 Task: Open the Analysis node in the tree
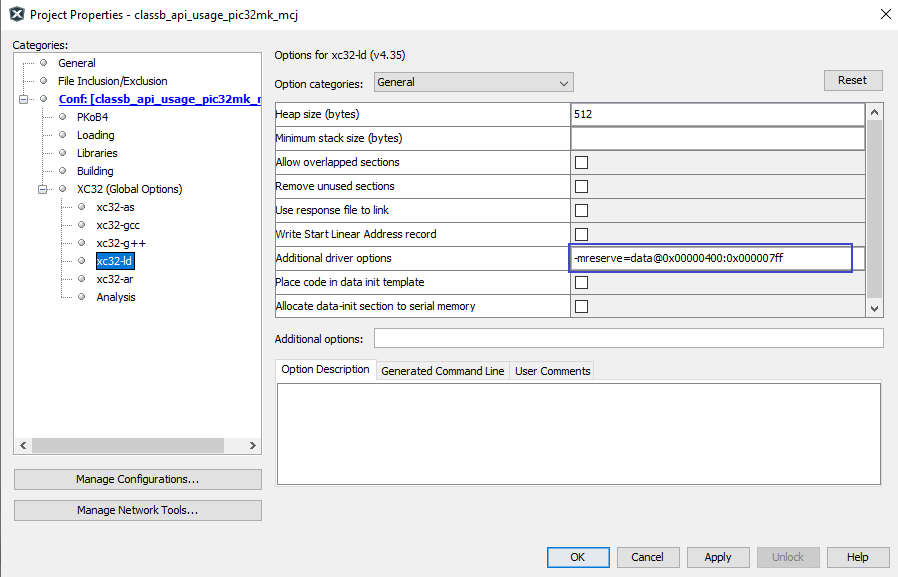pyautogui.click(x=115, y=297)
